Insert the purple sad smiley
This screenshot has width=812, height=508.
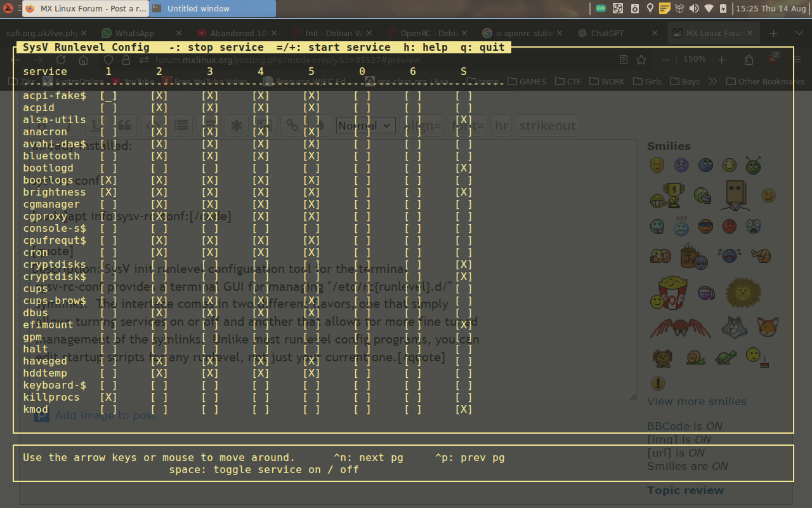coord(681,165)
